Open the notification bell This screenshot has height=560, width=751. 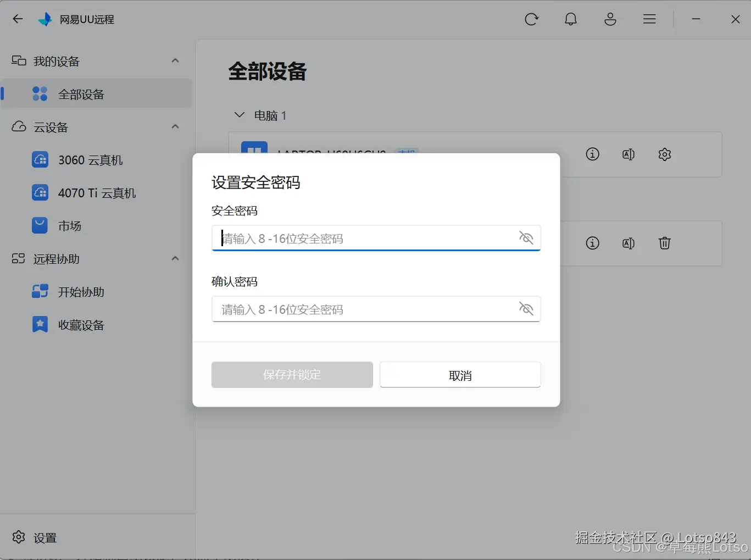570,19
